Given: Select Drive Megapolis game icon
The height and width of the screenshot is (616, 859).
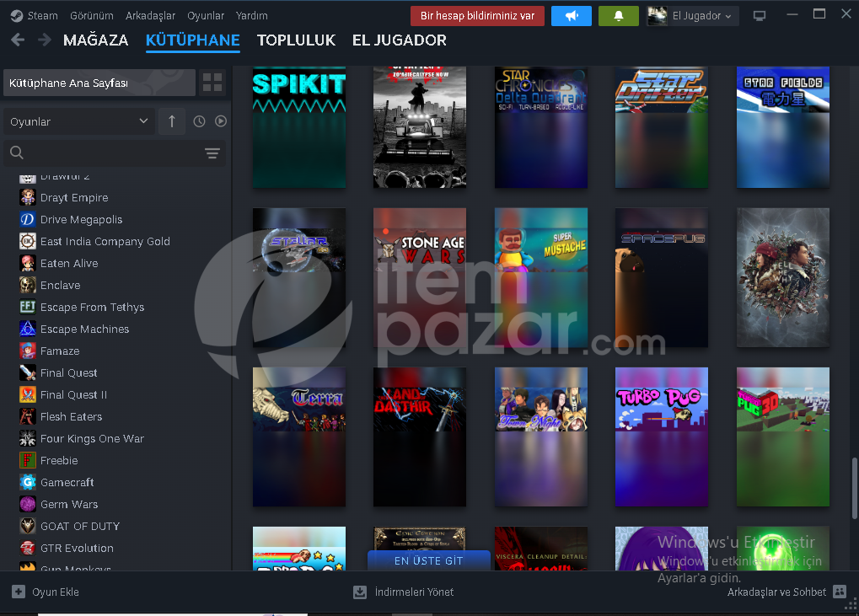Looking at the screenshot, I should (27, 219).
